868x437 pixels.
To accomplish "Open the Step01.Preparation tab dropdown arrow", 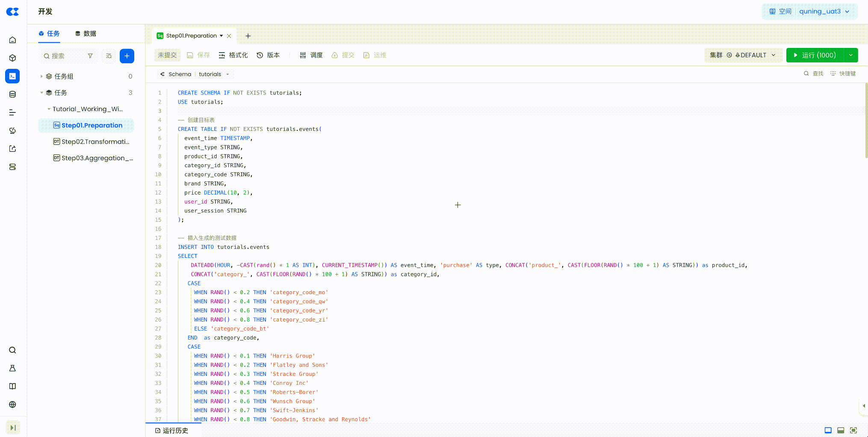I will click(x=221, y=36).
